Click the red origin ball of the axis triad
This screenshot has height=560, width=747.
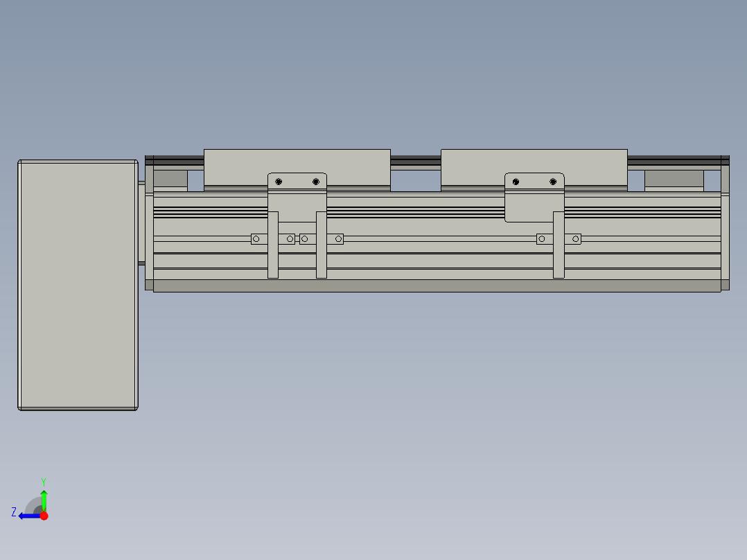(44, 516)
